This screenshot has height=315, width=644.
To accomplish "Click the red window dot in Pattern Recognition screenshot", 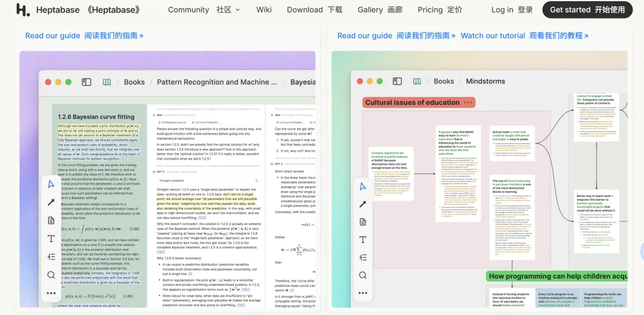I will tap(48, 82).
